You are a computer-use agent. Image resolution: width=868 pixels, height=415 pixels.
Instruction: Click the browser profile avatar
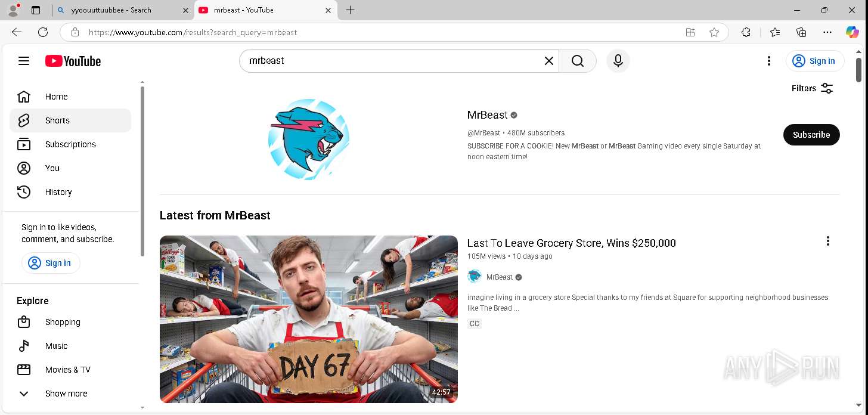pos(13,10)
